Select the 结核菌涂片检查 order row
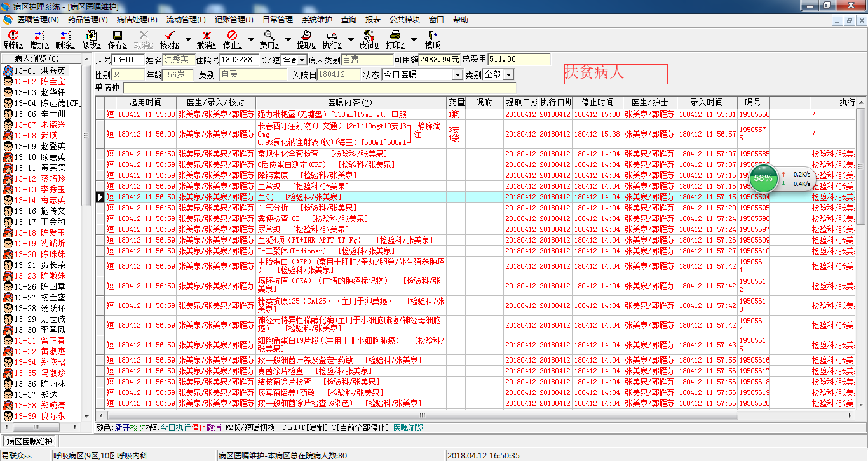Image resolution: width=868 pixels, height=461 pixels. point(477,382)
